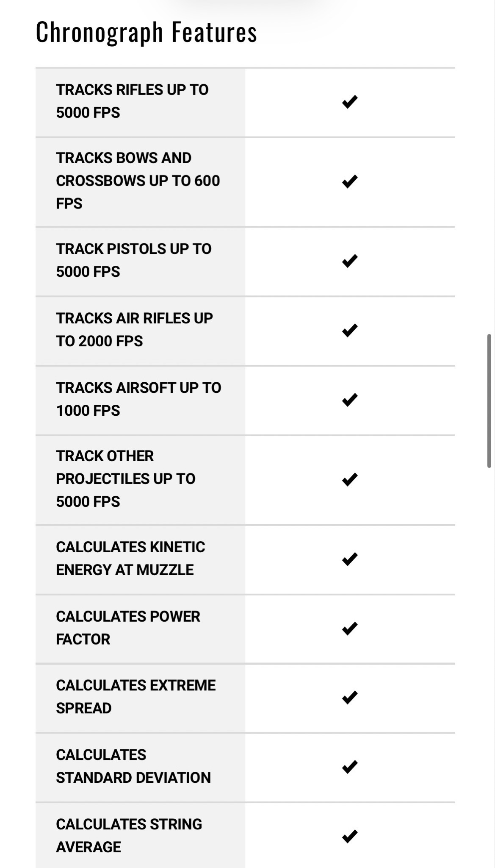Click checkmark for Calculates Extreme Spread
The height and width of the screenshot is (868, 495).
click(x=350, y=697)
